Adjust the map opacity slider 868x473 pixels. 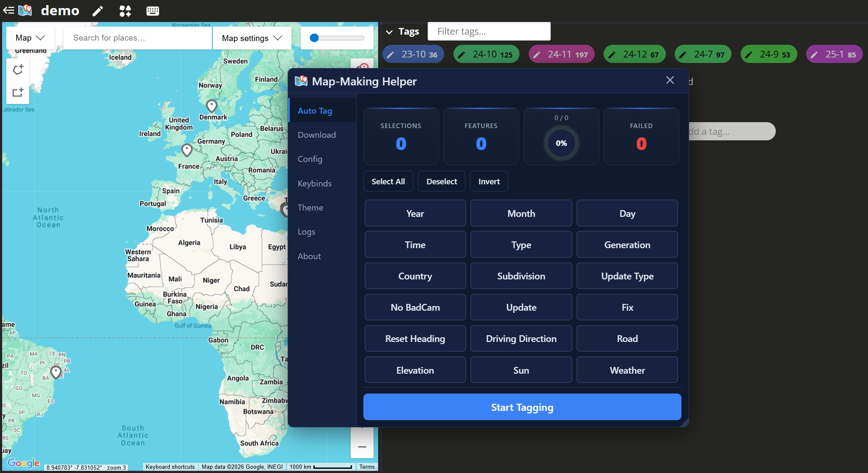tap(337, 38)
